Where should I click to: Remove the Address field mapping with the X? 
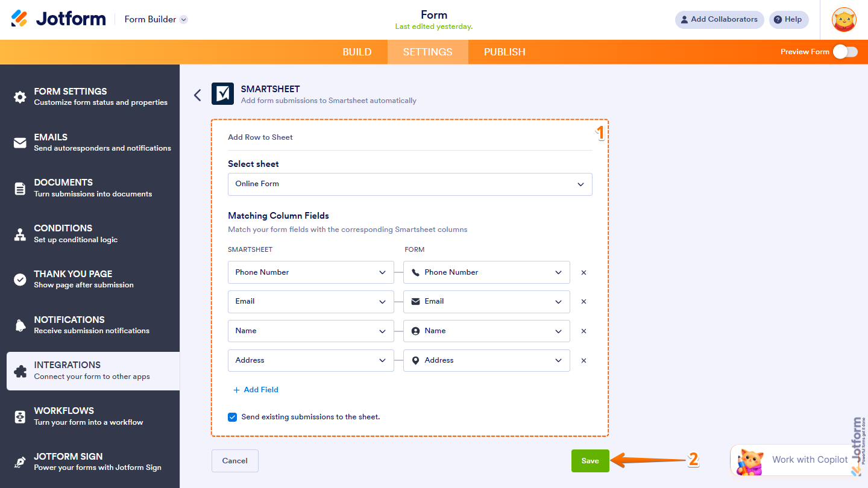pyautogui.click(x=583, y=360)
